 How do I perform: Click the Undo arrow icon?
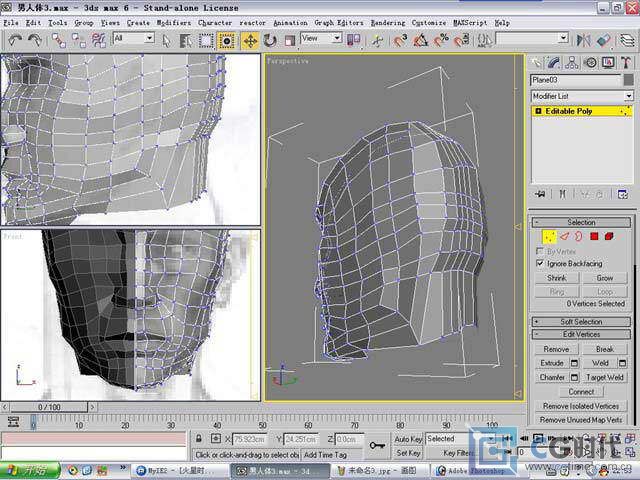[x=15, y=40]
